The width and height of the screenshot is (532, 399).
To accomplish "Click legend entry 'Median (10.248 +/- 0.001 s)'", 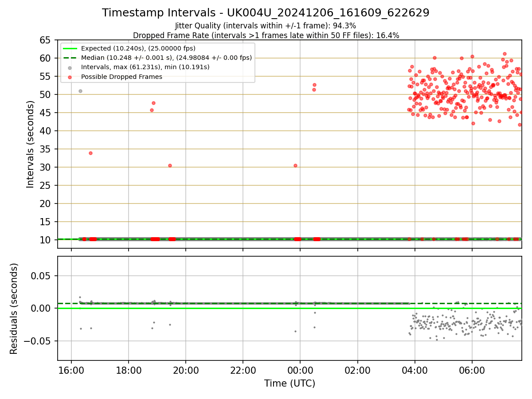I will (166, 58).
